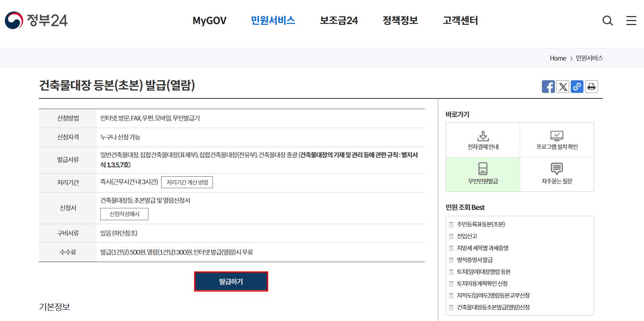Open 무인민원발급 shortcut

pos(483,174)
